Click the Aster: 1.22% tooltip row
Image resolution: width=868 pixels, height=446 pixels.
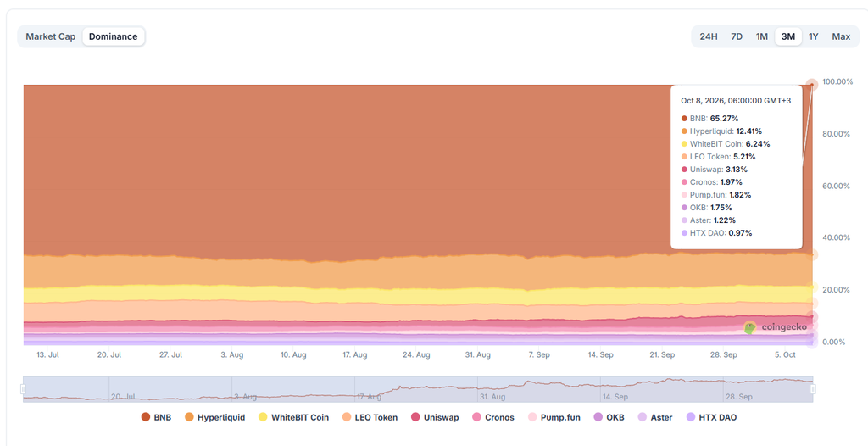(708, 220)
